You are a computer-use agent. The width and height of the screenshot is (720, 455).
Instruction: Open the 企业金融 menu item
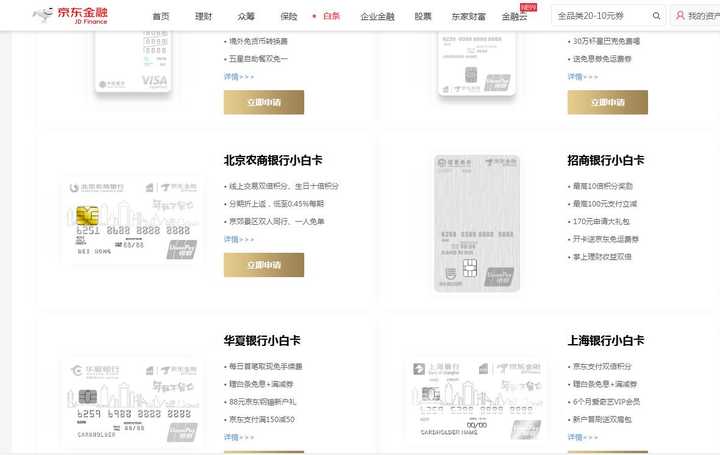(377, 17)
